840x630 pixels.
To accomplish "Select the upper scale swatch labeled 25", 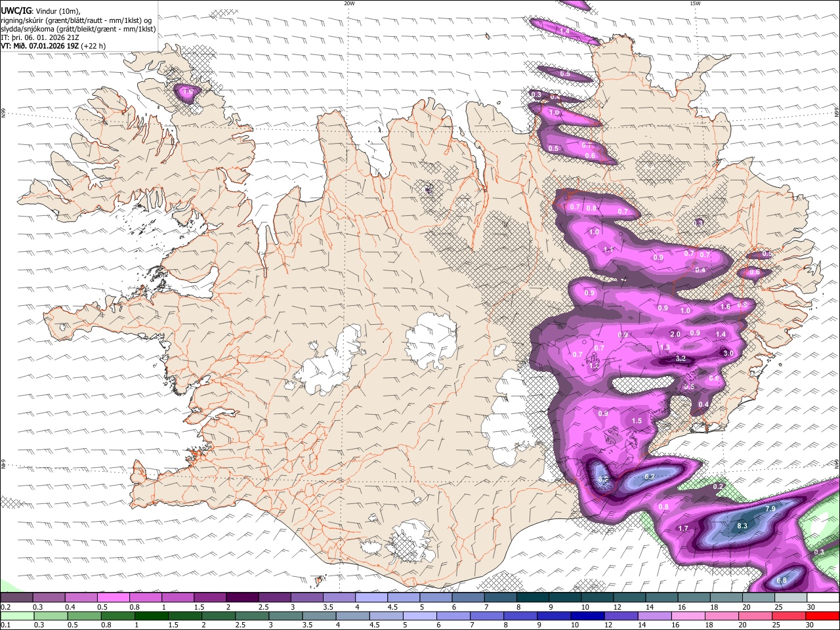I will [x=791, y=597].
